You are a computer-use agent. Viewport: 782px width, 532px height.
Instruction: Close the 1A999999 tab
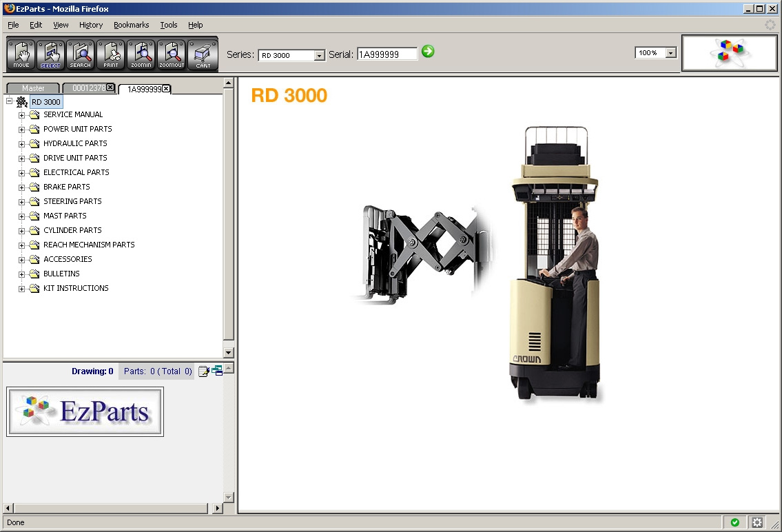166,88
